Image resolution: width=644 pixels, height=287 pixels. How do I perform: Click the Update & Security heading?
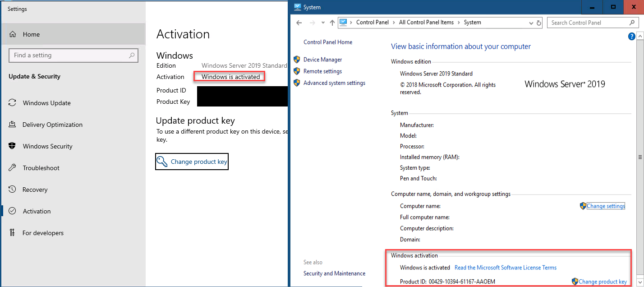34,76
